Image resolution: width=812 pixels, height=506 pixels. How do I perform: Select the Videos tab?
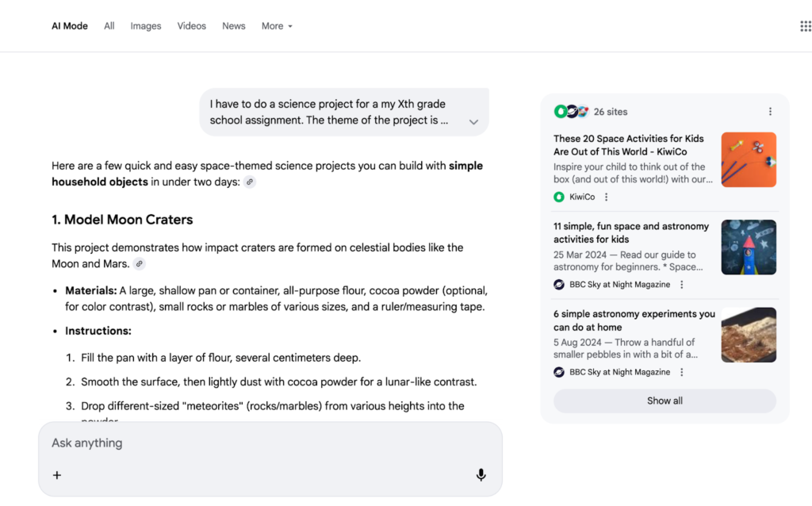click(x=191, y=25)
